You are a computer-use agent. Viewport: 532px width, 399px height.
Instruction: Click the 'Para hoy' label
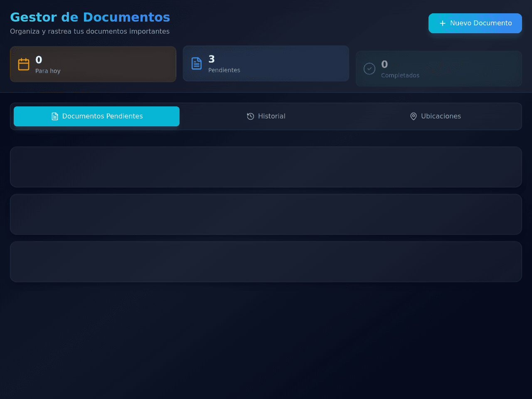click(48, 71)
